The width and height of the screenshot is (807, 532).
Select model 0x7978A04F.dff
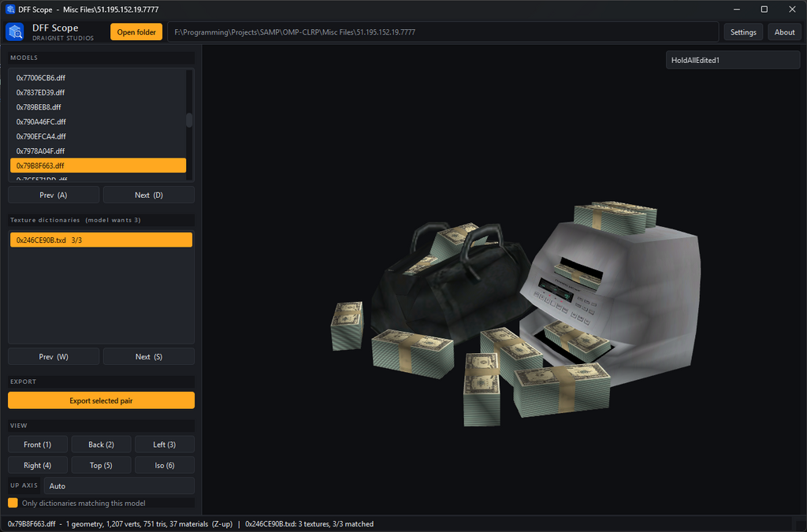click(98, 151)
